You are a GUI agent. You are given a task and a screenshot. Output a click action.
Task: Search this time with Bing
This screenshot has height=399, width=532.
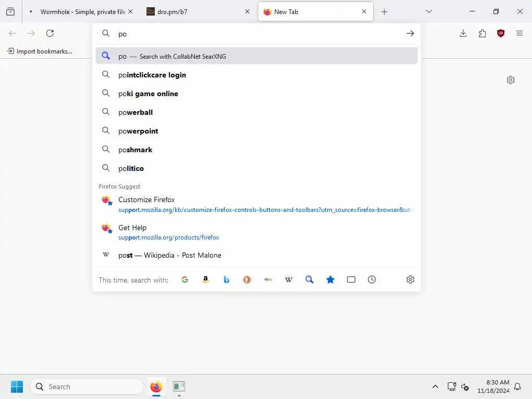coord(227,280)
